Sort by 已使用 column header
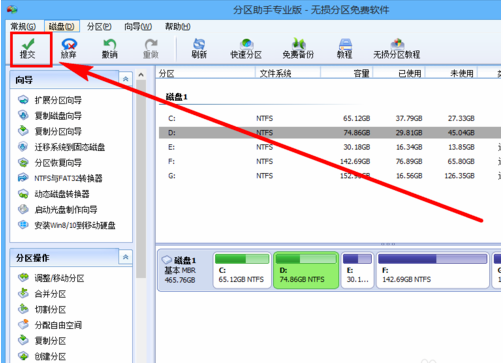Viewport: 503px width, 363px height. click(399, 73)
